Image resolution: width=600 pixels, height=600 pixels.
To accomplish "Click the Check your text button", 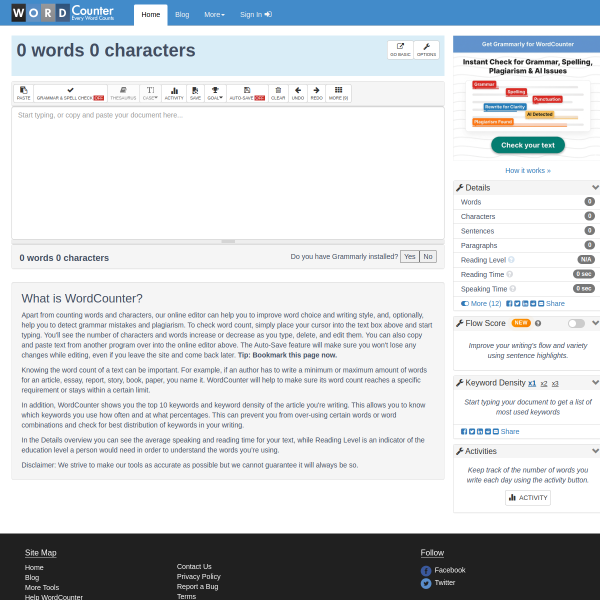I will click(528, 145).
